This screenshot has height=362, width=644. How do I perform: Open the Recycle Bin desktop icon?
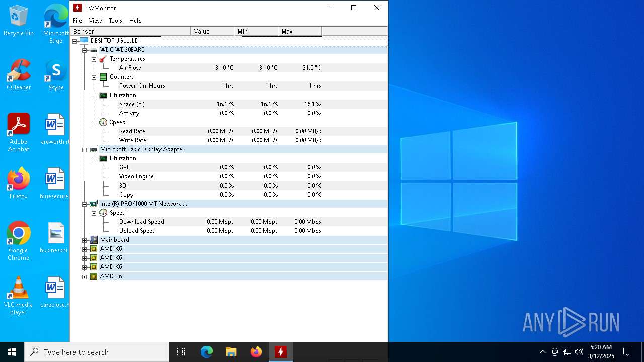(19, 21)
